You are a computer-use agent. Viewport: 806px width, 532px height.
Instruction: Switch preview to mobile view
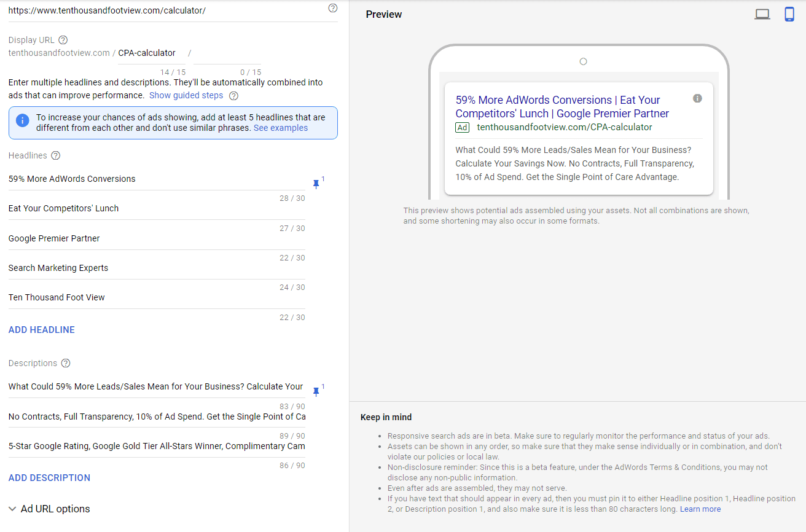coord(789,14)
